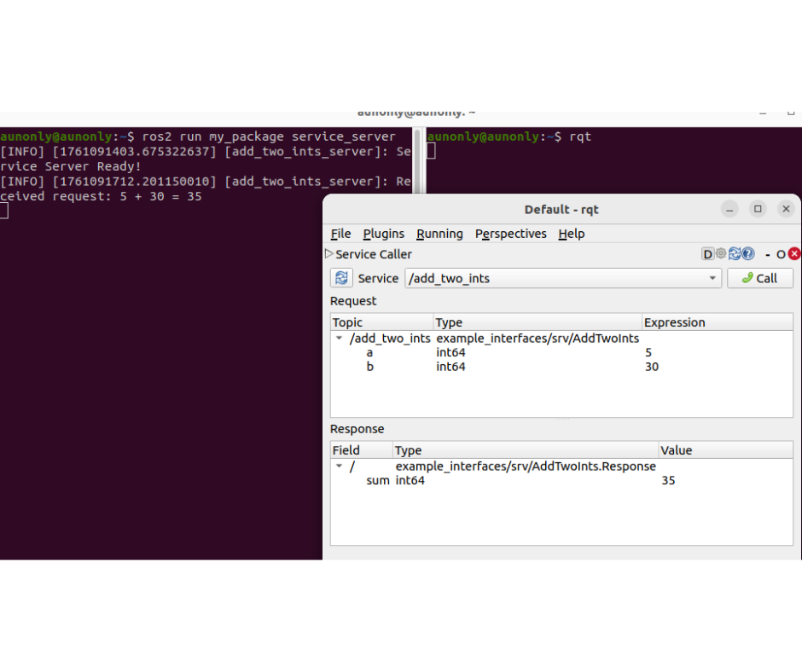Open the plugin configuration gear icon
802x672 pixels.
pos(721,254)
